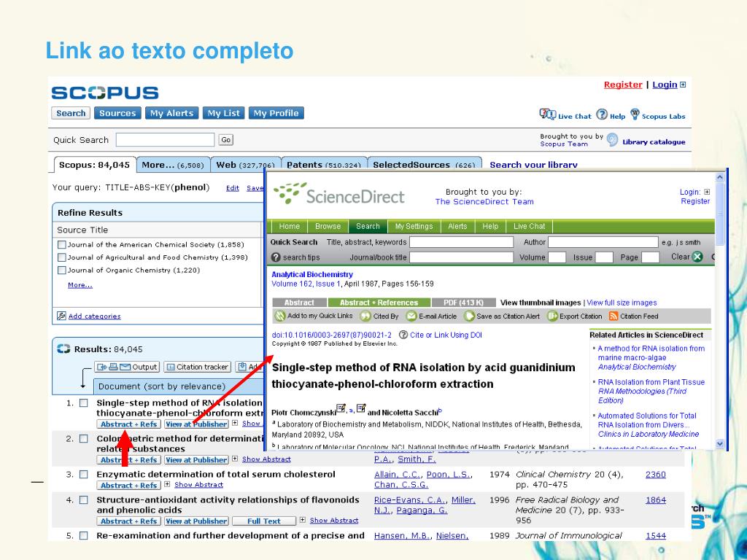Click the Journal/book title input field

(x=462, y=257)
